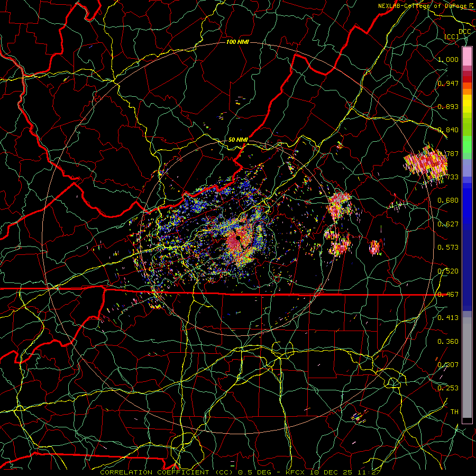Pick the gray color bar segment
This screenshot has height=476, width=476.
point(467,368)
